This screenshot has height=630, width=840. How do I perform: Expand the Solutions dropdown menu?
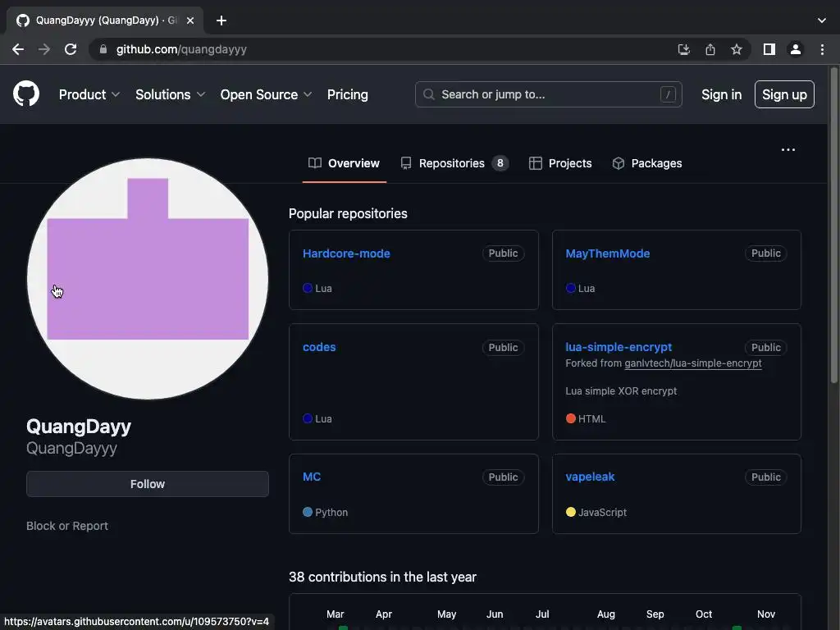click(170, 94)
